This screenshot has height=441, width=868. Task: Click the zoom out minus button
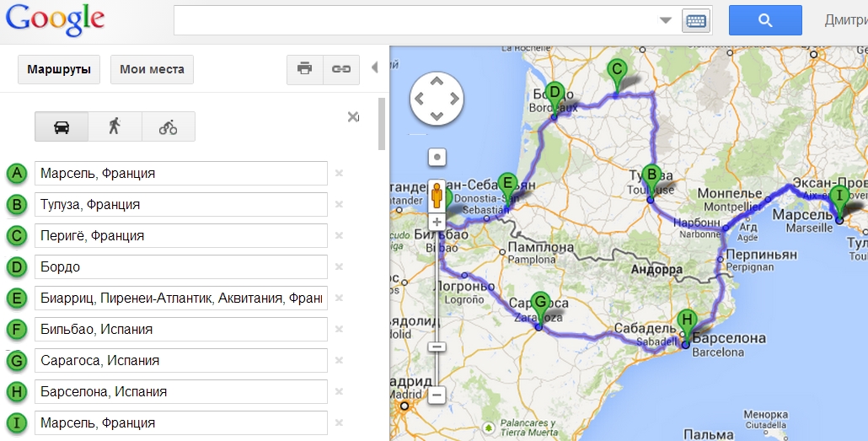(x=437, y=394)
